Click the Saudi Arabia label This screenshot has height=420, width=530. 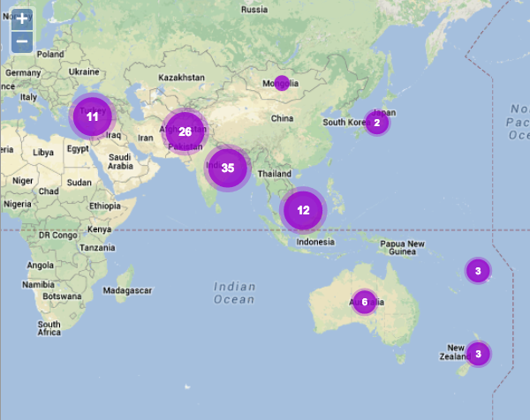[x=120, y=161]
